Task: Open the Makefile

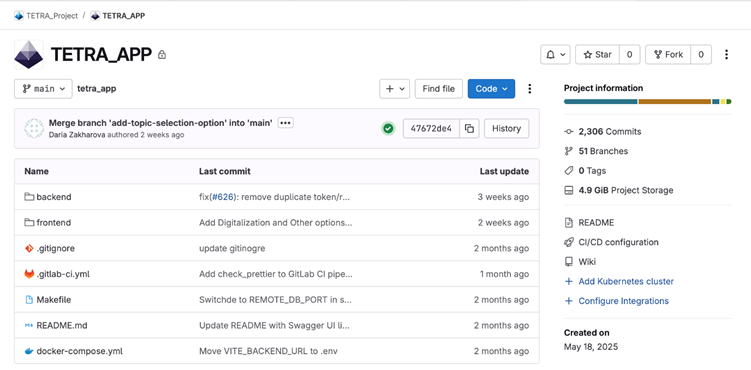Action: pyautogui.click(x=54, y=300)
